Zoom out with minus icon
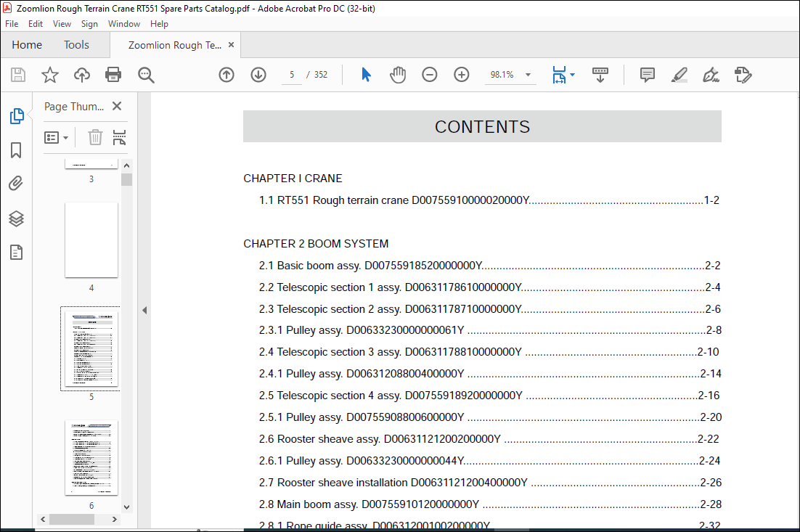 pyautogui.click(x=430, y=75)
